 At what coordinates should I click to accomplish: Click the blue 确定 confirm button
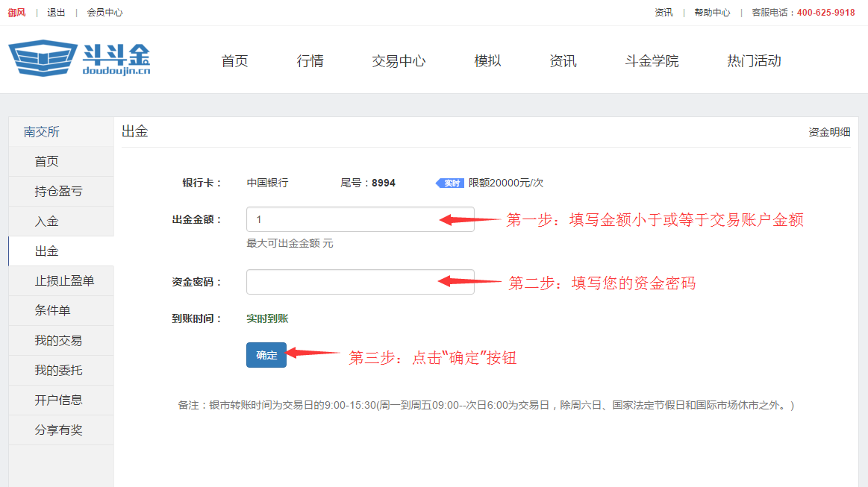click(x=266, y=355)
